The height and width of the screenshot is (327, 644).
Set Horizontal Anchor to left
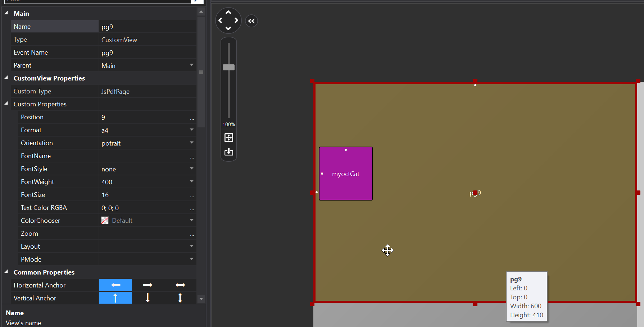click(x=115, y=285)
